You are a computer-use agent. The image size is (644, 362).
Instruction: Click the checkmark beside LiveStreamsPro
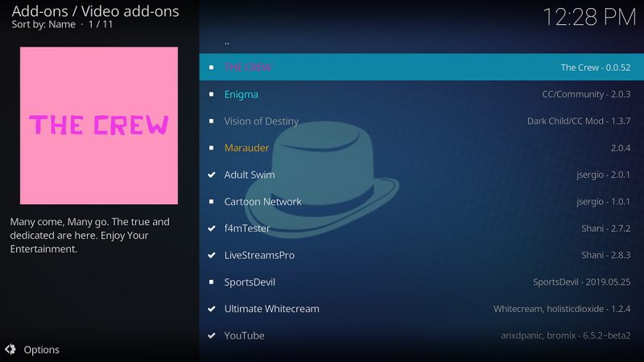[211, 255]
